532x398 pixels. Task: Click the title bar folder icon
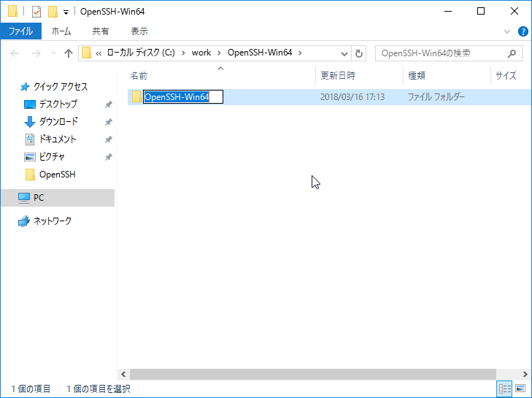coord(13,11)
